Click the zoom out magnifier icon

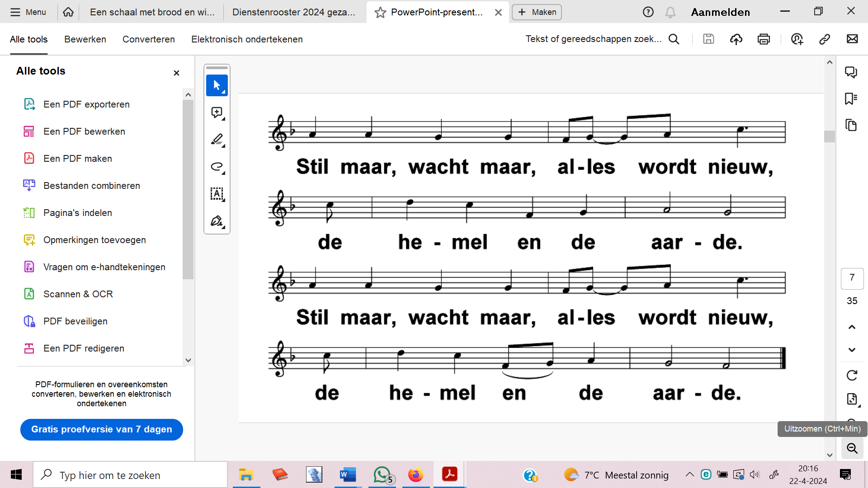click(852, 448)
